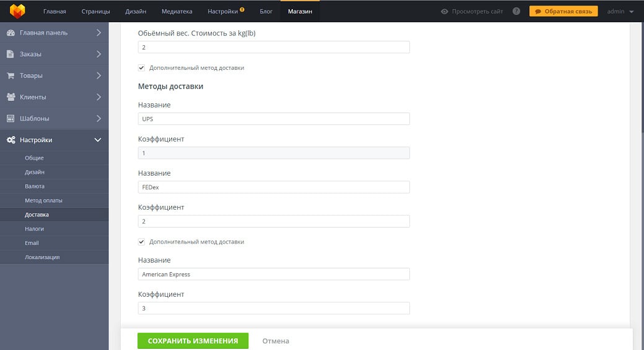Toggle the second Дополнительный метод доставки checkbox
Screen dimensions: 644x350
point(142,242)
